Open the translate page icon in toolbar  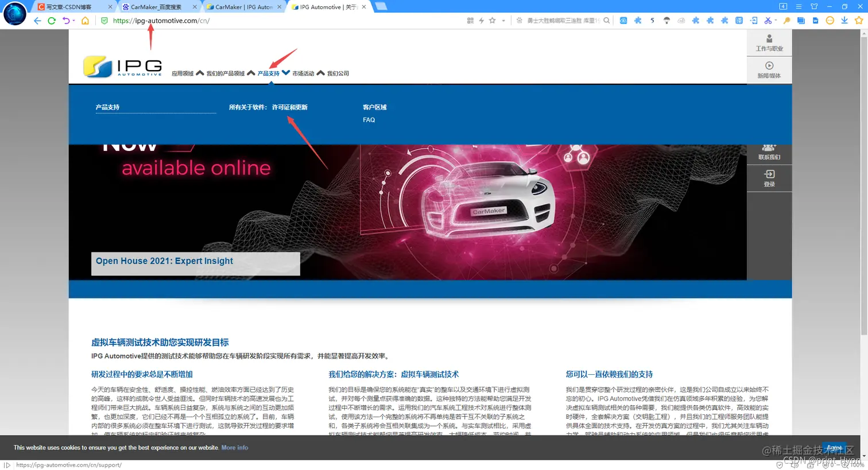pos(739,20)
